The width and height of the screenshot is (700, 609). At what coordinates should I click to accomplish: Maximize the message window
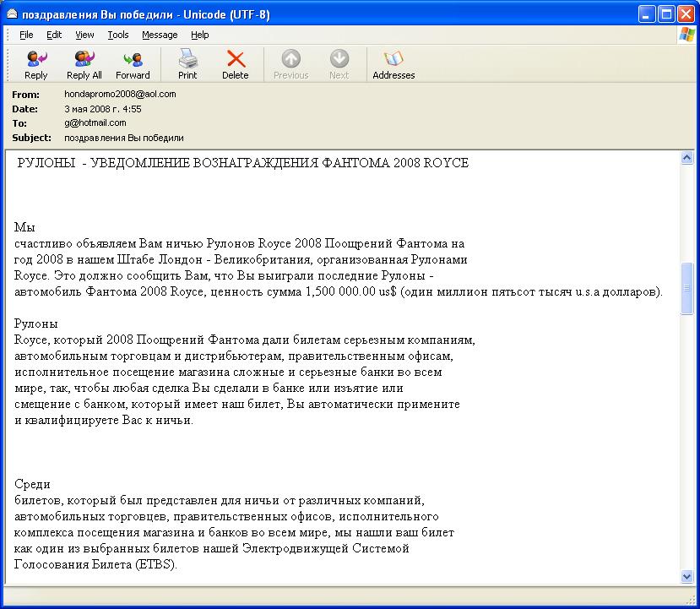666,14
